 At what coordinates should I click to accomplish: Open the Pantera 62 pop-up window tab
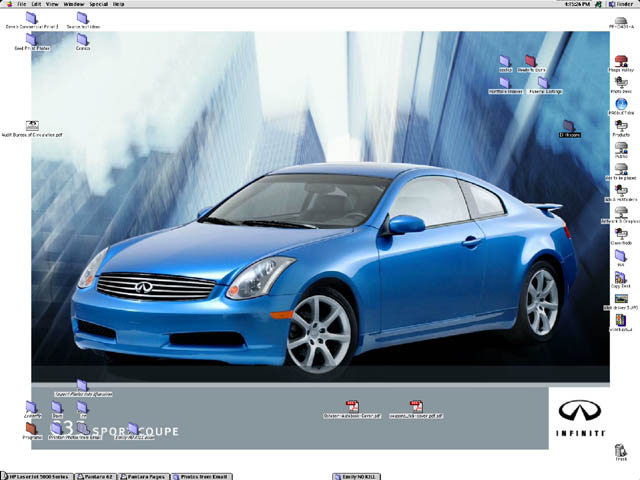point(96,476)
